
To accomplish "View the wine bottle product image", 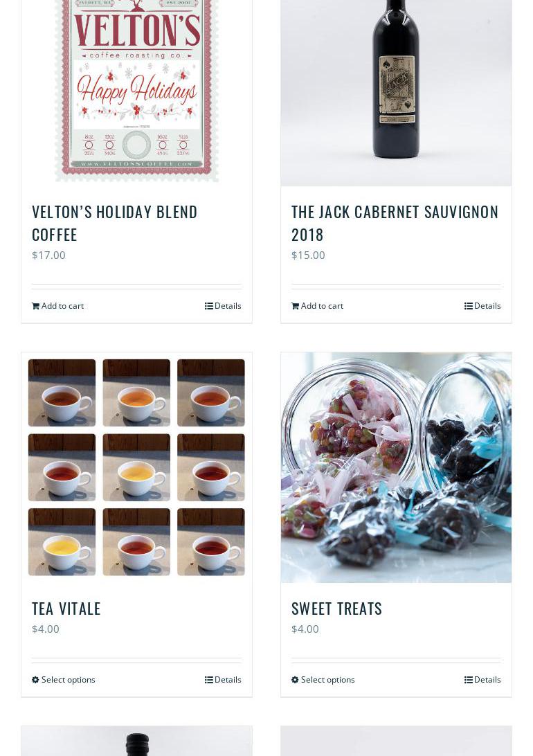I will coord(396,93).
